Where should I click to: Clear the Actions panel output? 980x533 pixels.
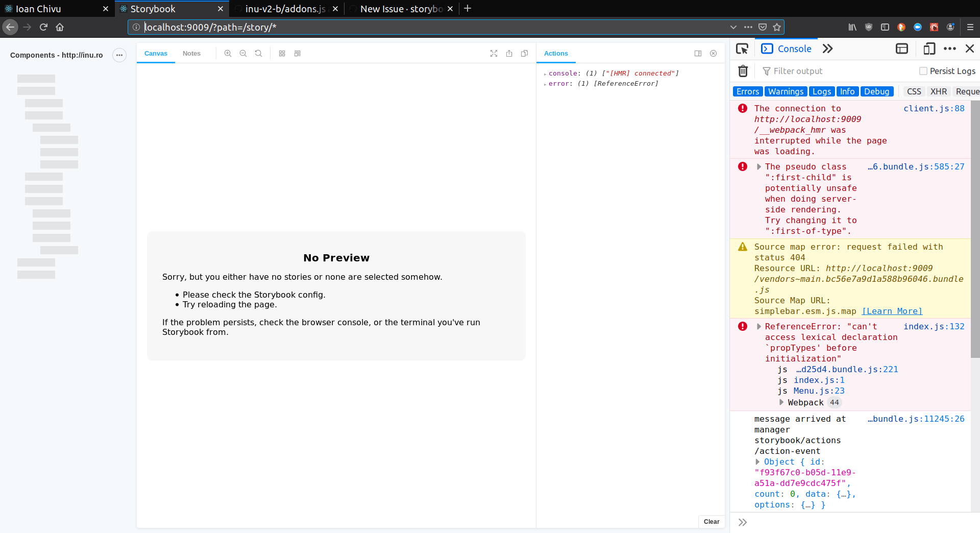pos(711,522)
